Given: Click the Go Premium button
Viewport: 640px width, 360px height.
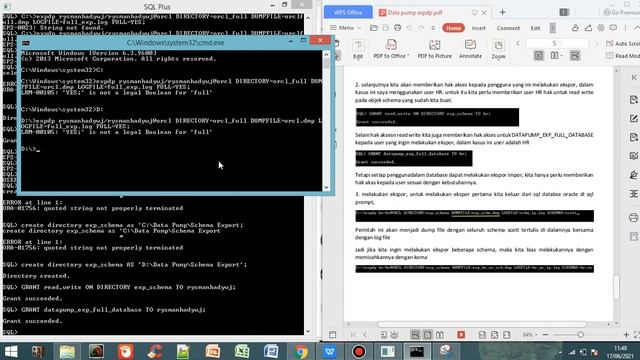Looking at the screenshot, I should [x=621, y=13].
